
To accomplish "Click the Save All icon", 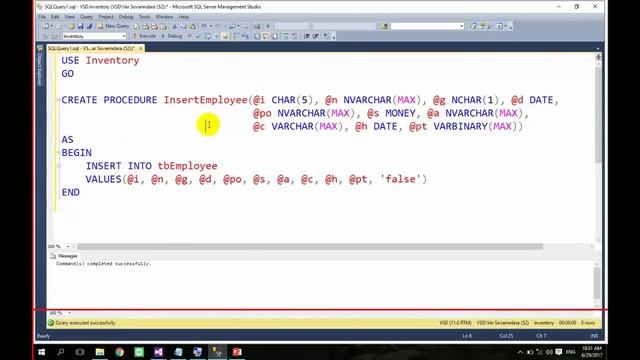I will (x=89, y=26).
